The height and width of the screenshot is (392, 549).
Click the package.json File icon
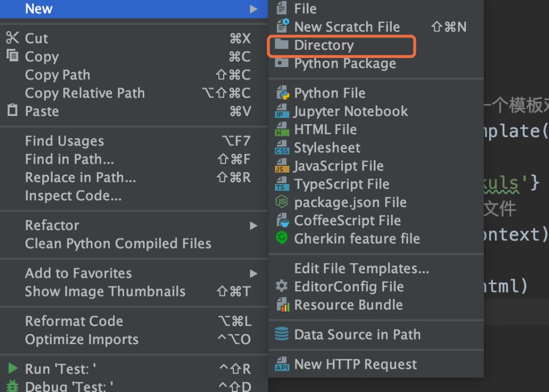tap(282, 203)
